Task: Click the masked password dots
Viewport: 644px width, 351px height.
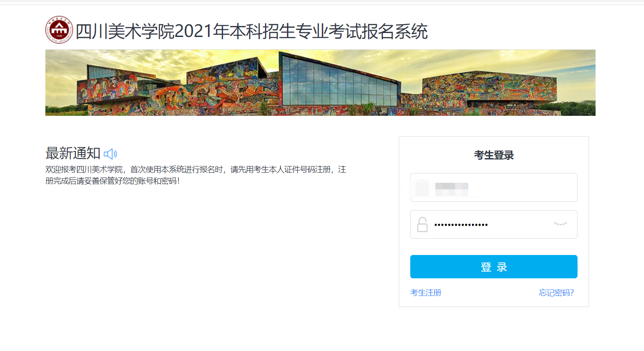Action: [461, 225]
